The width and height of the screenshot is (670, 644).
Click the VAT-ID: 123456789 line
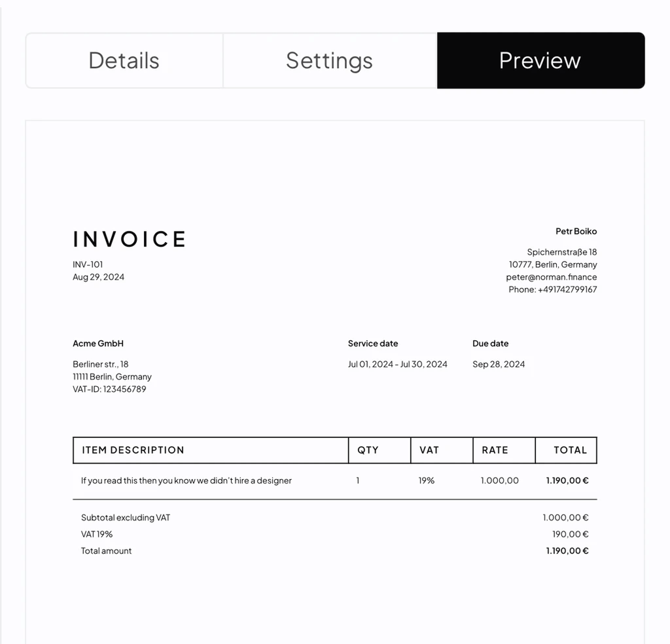click(x=109, y=389)
